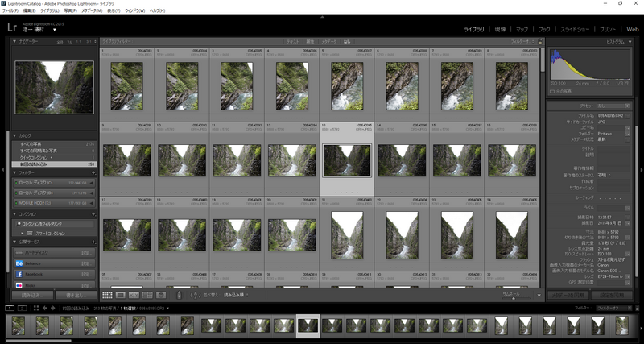Expand the Smart Collections (スマートコレクション) set

click(23, 234)
